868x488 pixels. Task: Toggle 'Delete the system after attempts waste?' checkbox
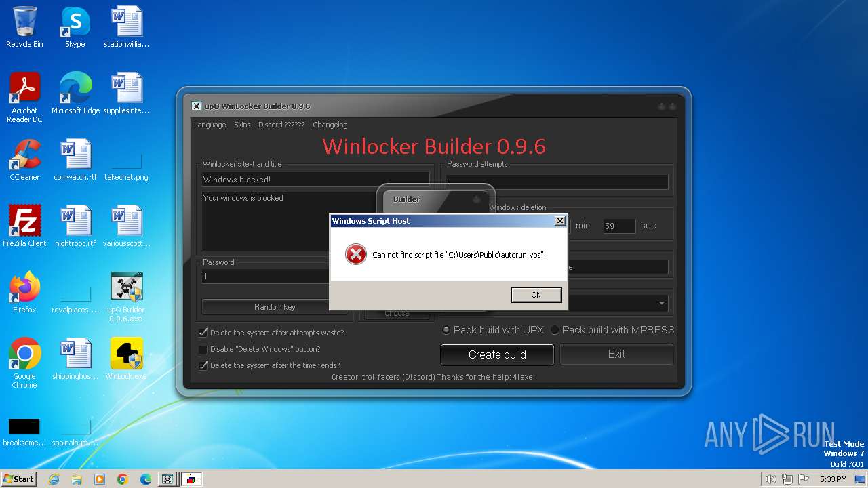203,333
